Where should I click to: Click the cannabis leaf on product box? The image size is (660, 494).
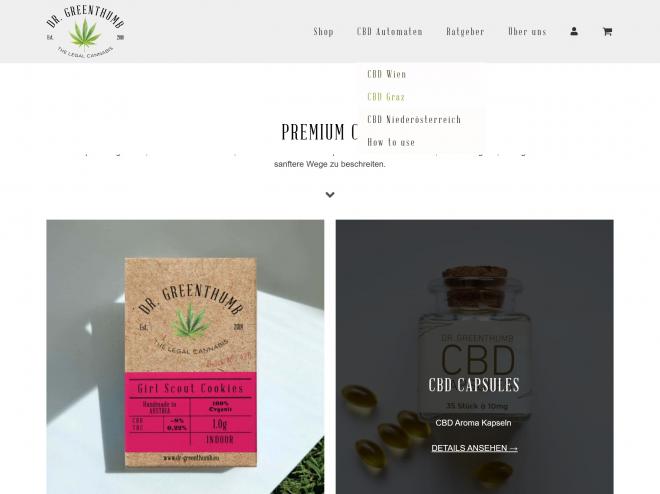[x=191, y=321]
